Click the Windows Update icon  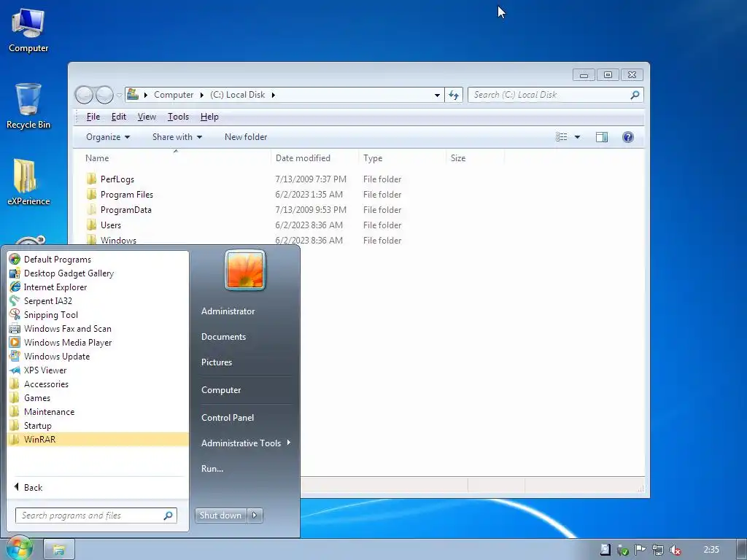[x=15, y=356]
